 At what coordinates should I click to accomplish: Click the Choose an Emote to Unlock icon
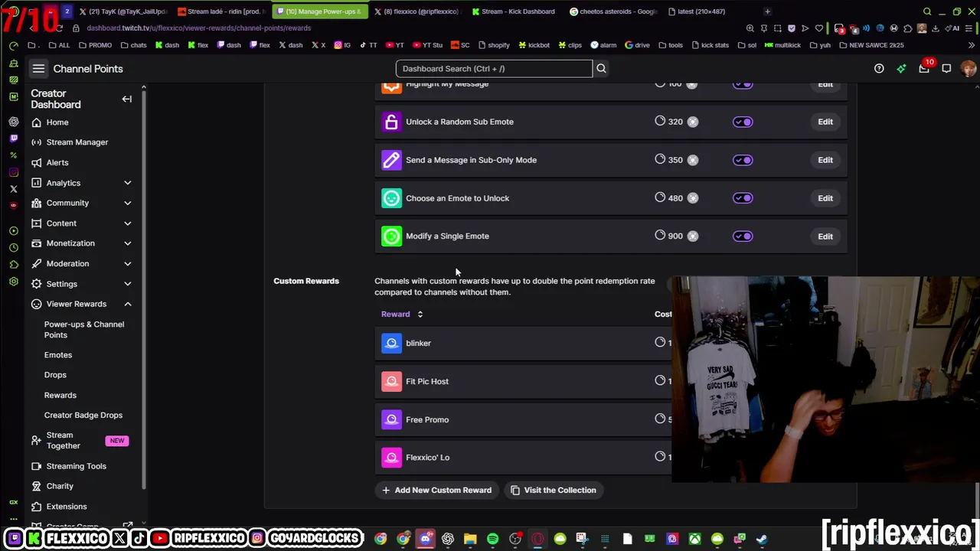[391, 198]
